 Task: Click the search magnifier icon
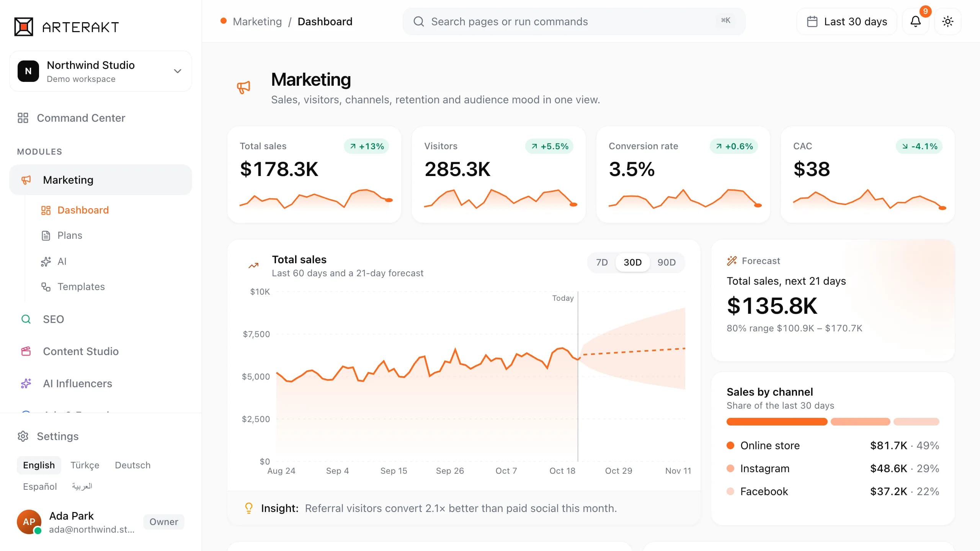[x=418, y=21]
